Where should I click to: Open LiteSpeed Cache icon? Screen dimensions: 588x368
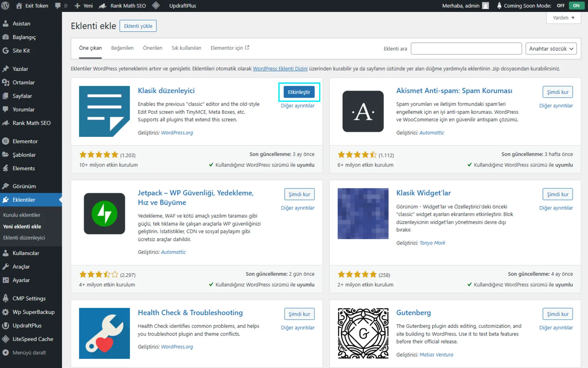coord(6,339)
